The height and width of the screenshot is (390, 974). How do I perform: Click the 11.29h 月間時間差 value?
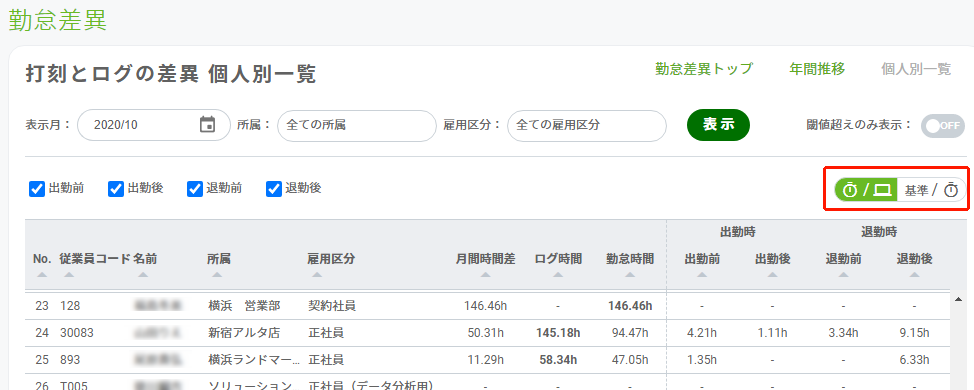(485, 360)
